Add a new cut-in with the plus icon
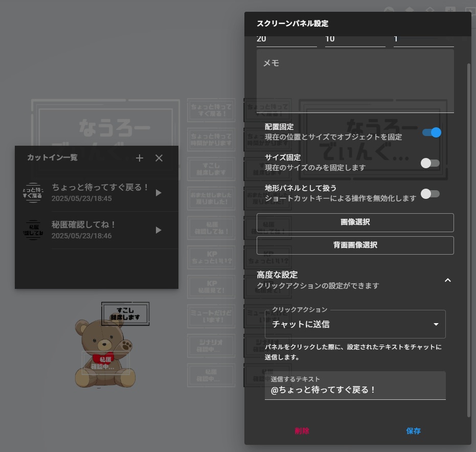Viewport: 476px width, 452px height. (139, 158)
